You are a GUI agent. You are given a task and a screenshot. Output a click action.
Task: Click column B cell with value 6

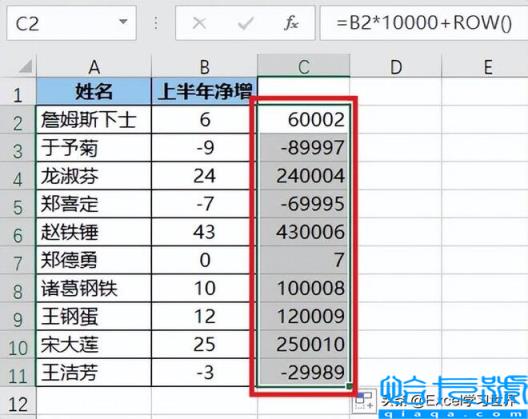pyautogui.click(x=204, y=120)
